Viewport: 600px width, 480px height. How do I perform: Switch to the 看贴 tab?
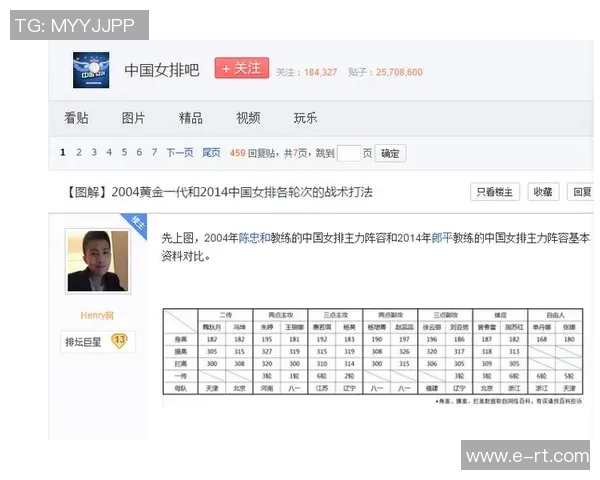coord(76,118)
